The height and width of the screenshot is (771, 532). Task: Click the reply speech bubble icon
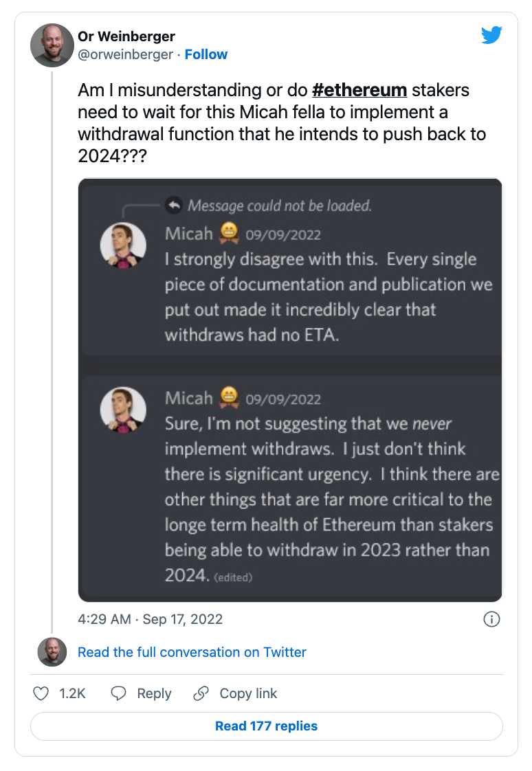click(119, 693)
